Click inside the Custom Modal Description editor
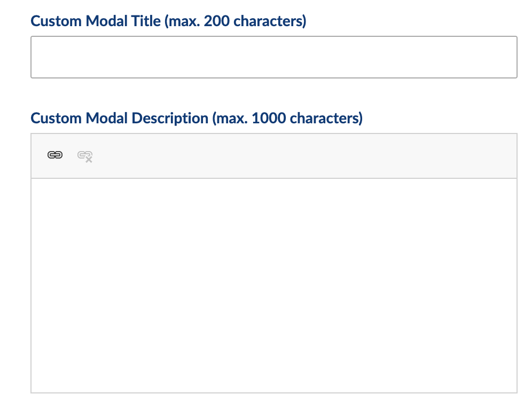 (273, 286)
